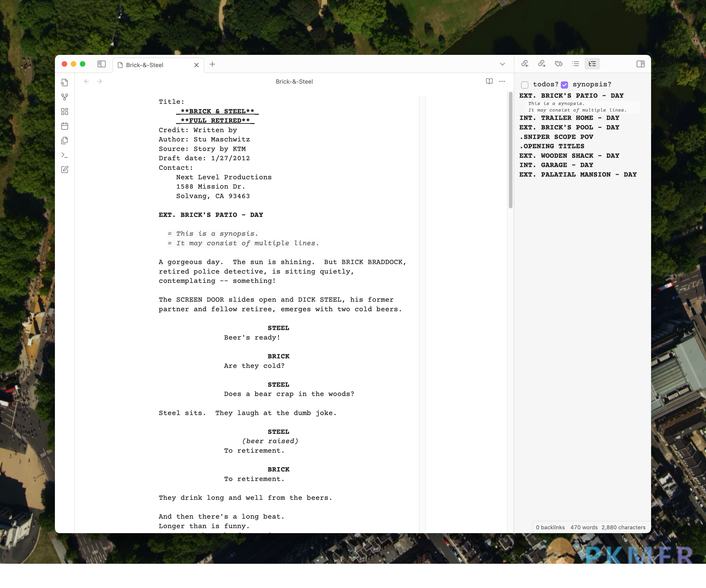706x588 pixels.
Task: Click the 'Solvang, CA 93463' line
Action: [213, 196]
